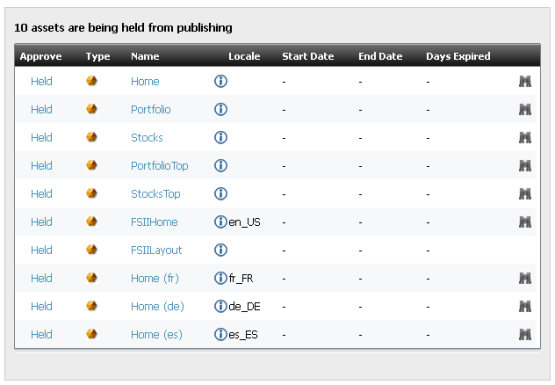This screenshot has width=555, height=385.
Task: Click the info icon beside en_US
Action: click(221, 222)
